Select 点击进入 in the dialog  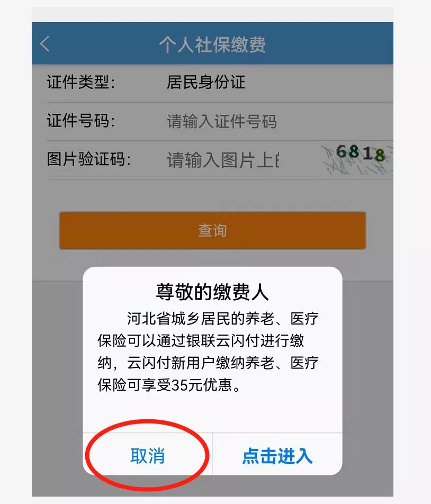pyautogui.click(x=277, y=455)
